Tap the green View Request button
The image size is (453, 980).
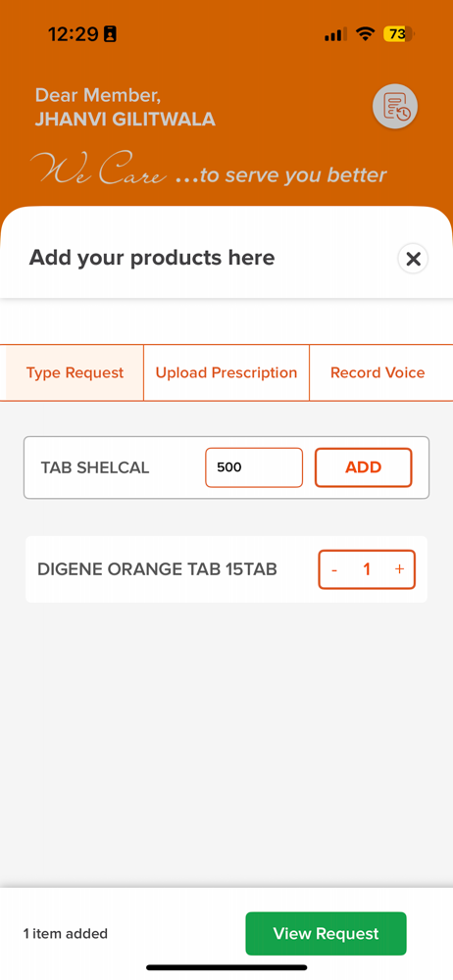pyautogui.click(x=326, y=934)
